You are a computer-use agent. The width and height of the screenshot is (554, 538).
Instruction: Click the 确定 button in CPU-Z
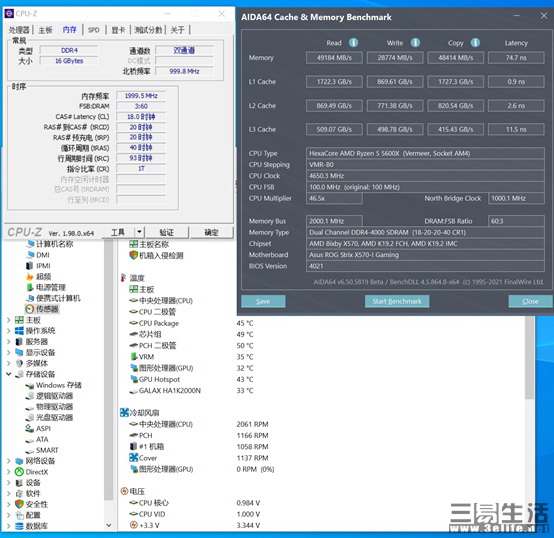pyautogui.click(x=212, y=232)
